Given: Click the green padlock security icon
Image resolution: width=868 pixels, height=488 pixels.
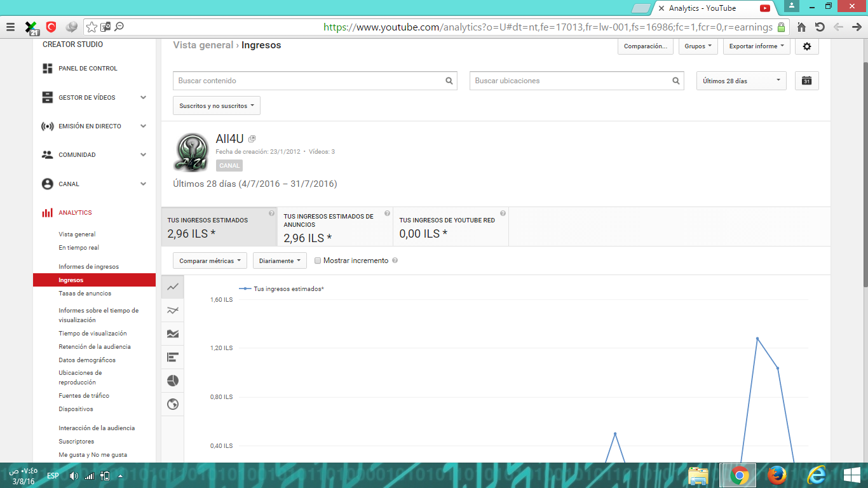Looking at the screenshot, I should pos(781,27).
